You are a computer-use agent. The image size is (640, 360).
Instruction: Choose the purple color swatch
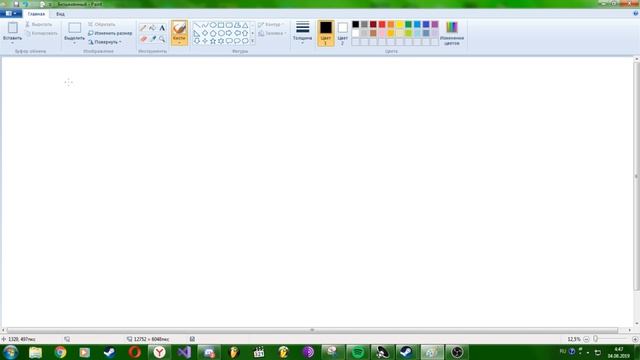click(435, 24)
